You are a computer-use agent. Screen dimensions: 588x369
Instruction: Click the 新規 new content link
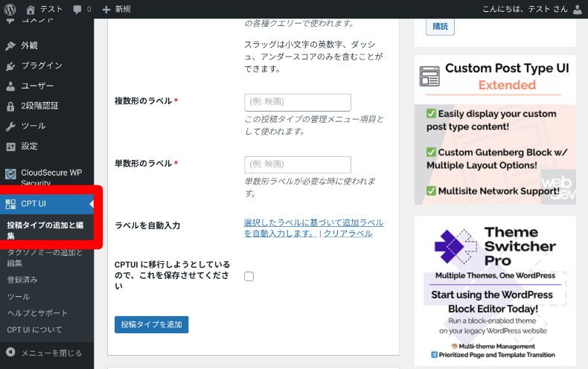[123, 10]
